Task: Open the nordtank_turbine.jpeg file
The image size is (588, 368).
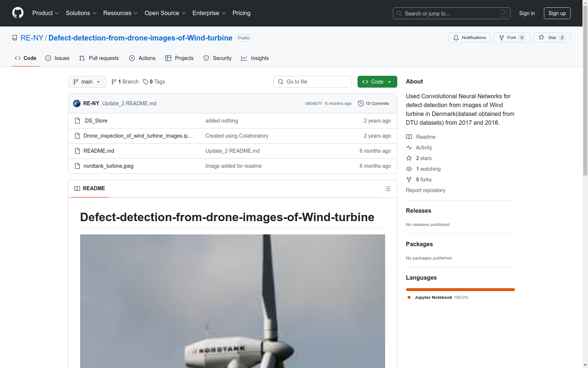Action: pos(108,166)
